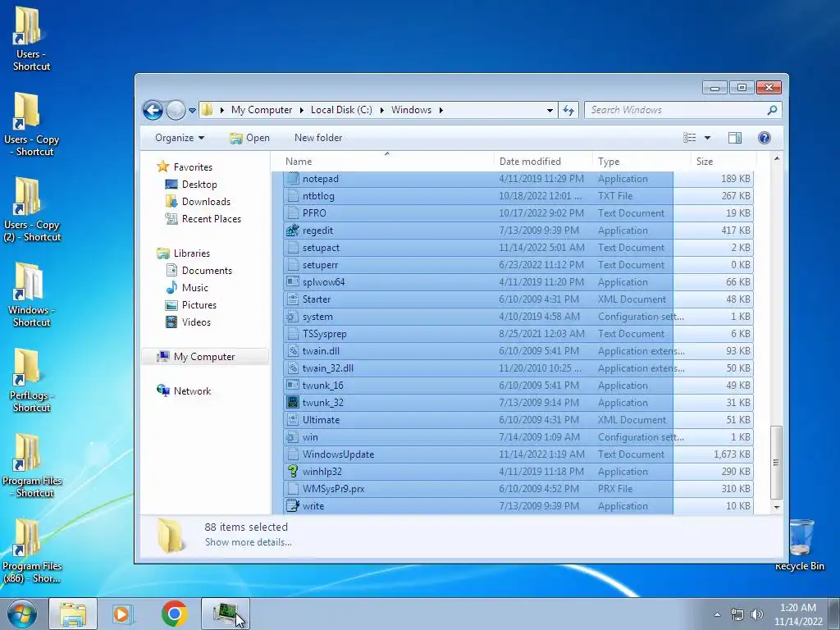Sort by the Date modified column header
Viewport: 840px width, 630px height.
pyautogui.click(x=543, y=162)
